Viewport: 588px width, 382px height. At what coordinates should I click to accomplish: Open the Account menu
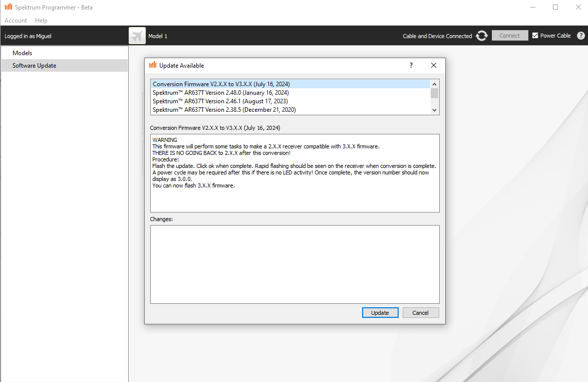[16, 21]
